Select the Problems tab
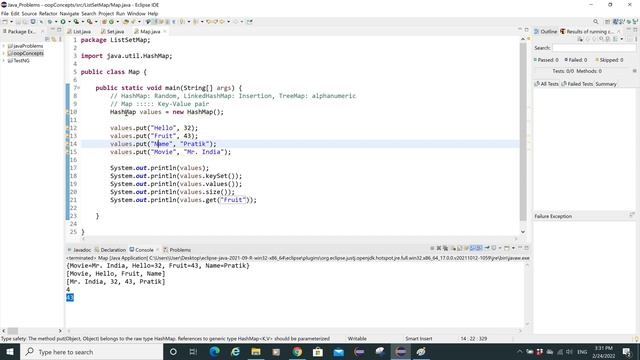 pos(177,250)
